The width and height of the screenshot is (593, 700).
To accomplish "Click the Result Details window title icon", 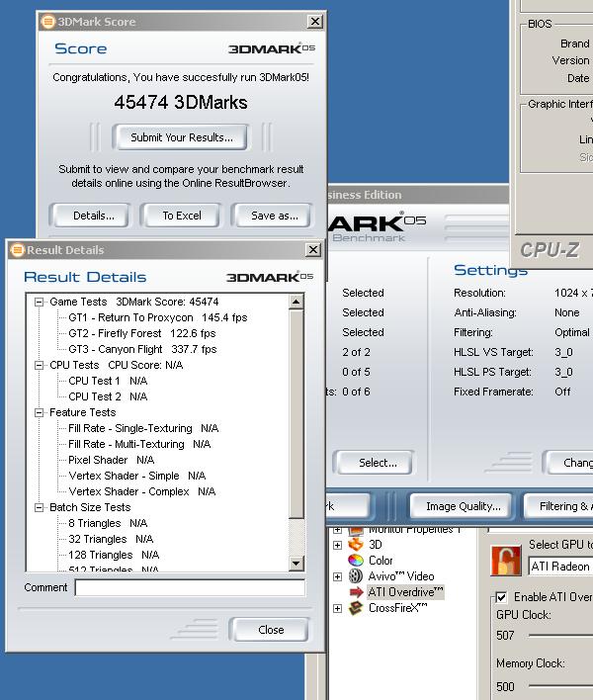I will pyautogui.click(x=18, y=250).
